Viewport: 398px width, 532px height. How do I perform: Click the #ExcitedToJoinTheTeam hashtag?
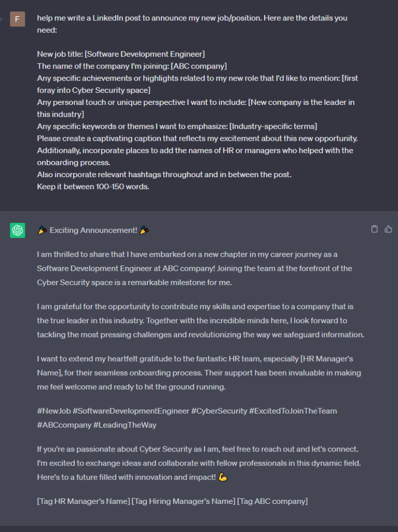click(293, 411)
